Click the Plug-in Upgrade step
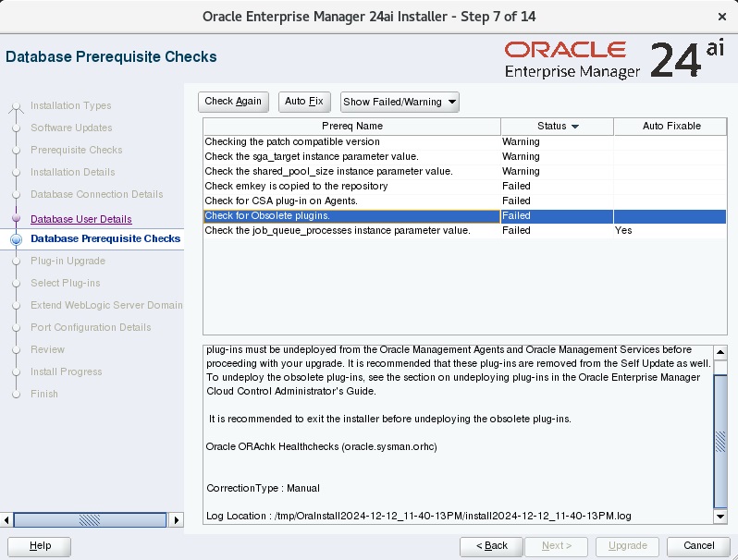 (x=68, y=261)
